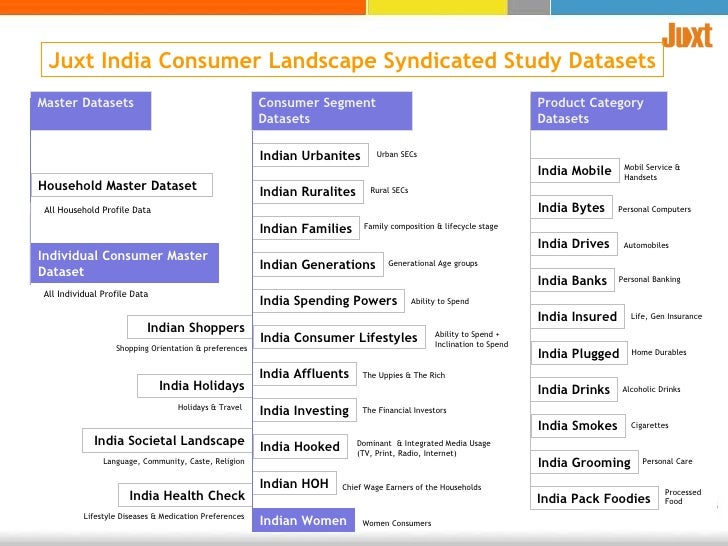Click Lifestyle Diseases & Medication Preferences text
728x546 pixels.
point(164,516)
